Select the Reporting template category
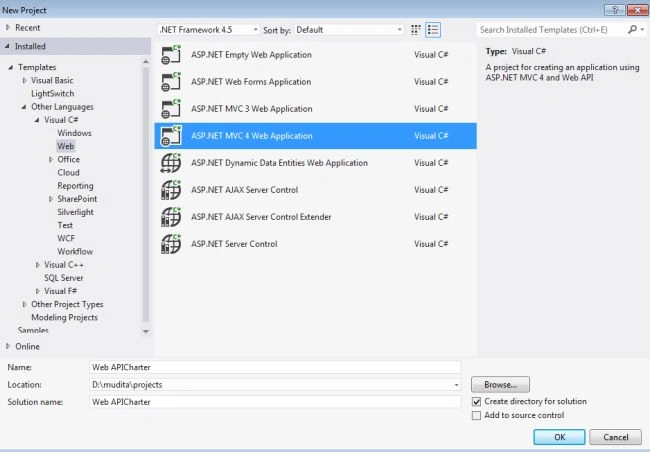Viewport: 650px width, 452px height. coord(75,186)
